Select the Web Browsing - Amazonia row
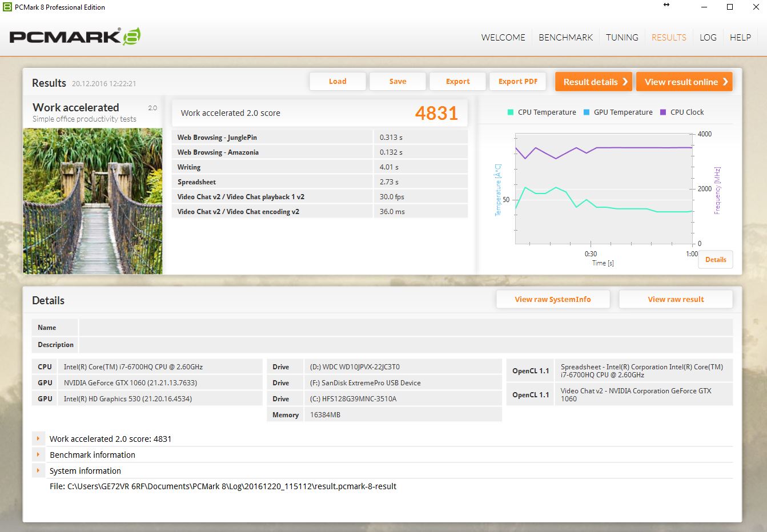Image resolution: width=767 pixels, height=532 pixels. (x=320, y=152)
